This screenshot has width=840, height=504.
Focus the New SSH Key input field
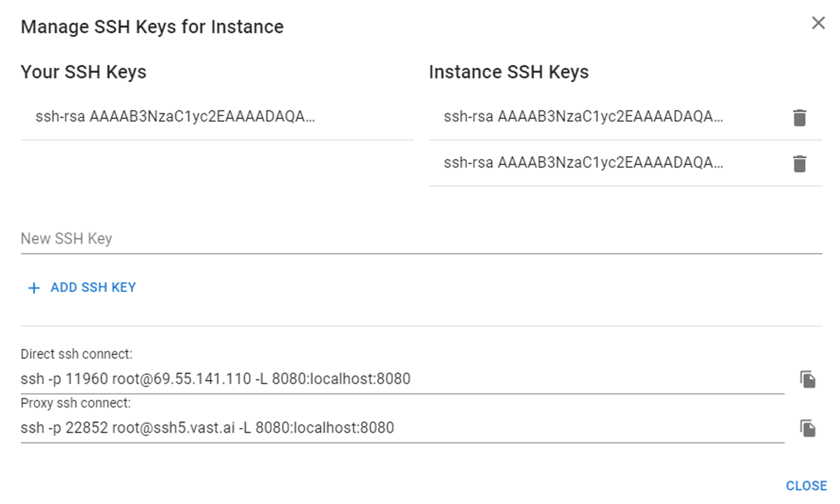[421, 239]
